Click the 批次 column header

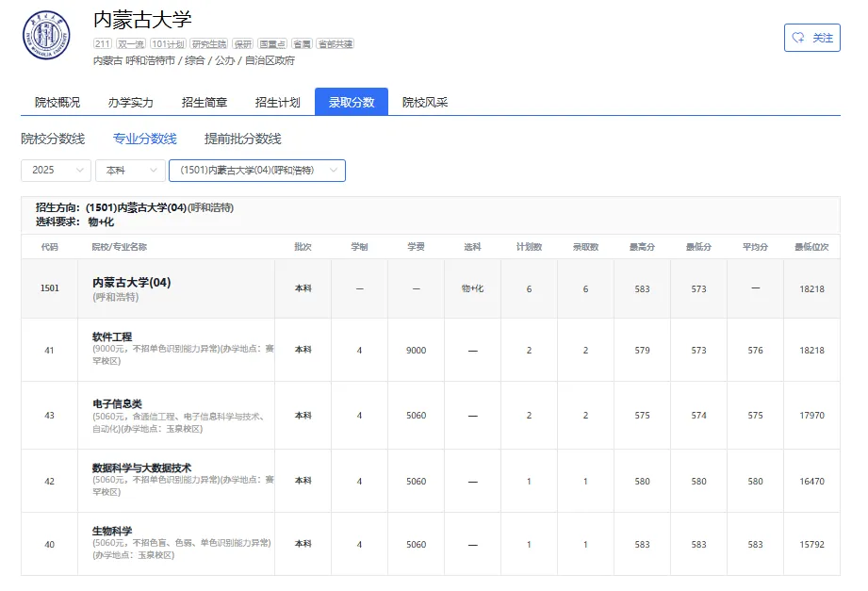point(303,247)
